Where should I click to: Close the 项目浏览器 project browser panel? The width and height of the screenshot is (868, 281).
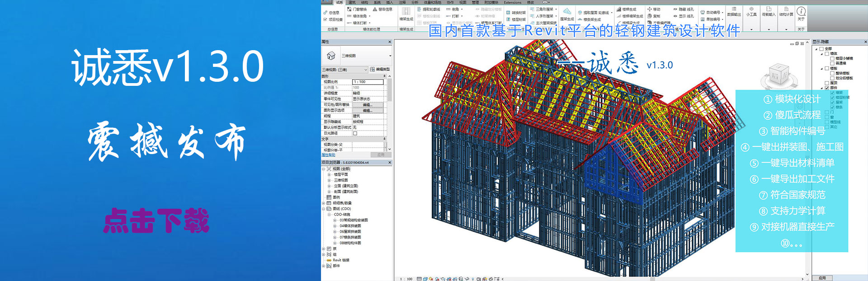coord(390,162)
